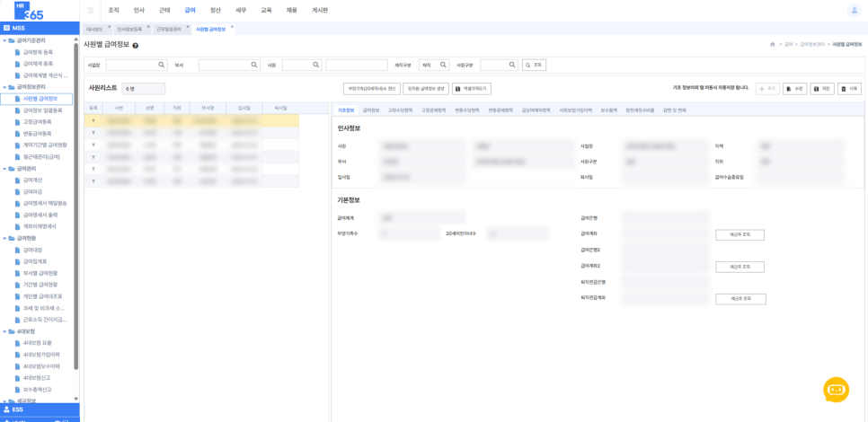The image size is (868, 422).
Task: Open the 인사 top menu
Action: click(139, 11)
